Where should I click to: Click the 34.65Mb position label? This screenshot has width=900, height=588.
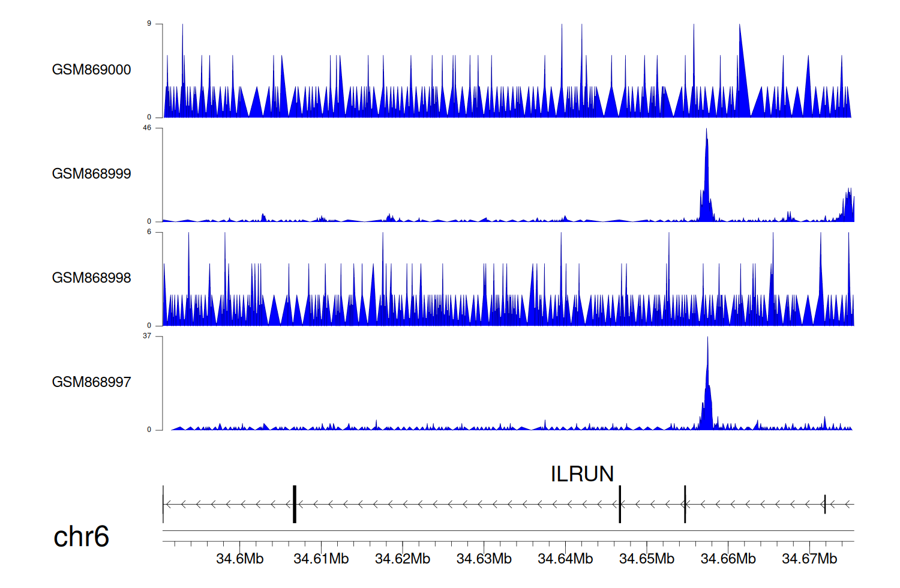[646, 559]
